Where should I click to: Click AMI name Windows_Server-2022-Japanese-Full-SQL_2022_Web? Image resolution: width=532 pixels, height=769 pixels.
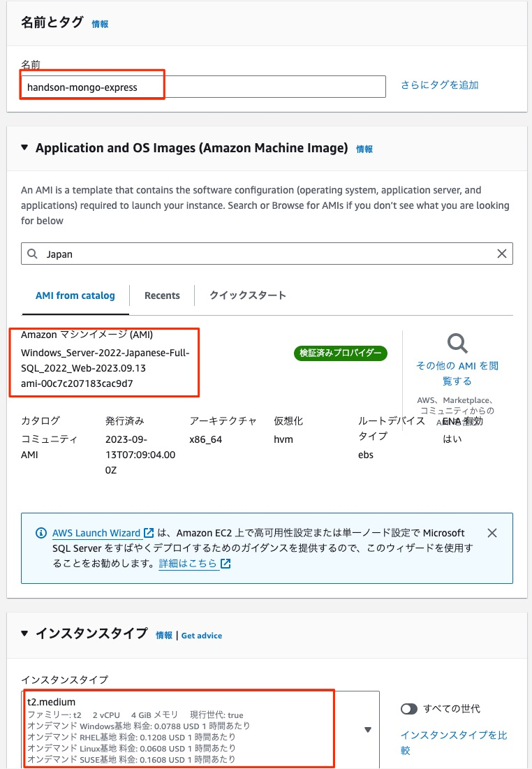105,360
